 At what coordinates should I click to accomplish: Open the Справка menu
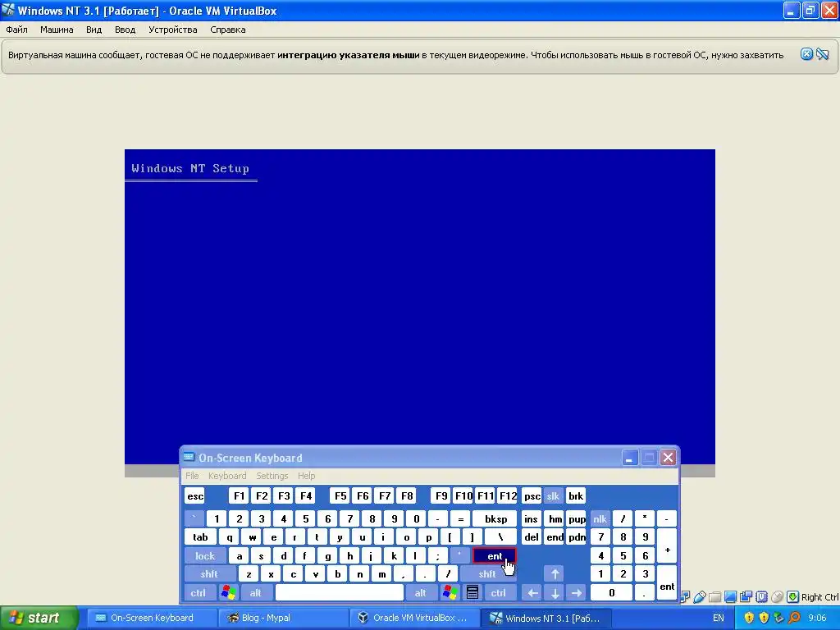(x=228, y=30)
